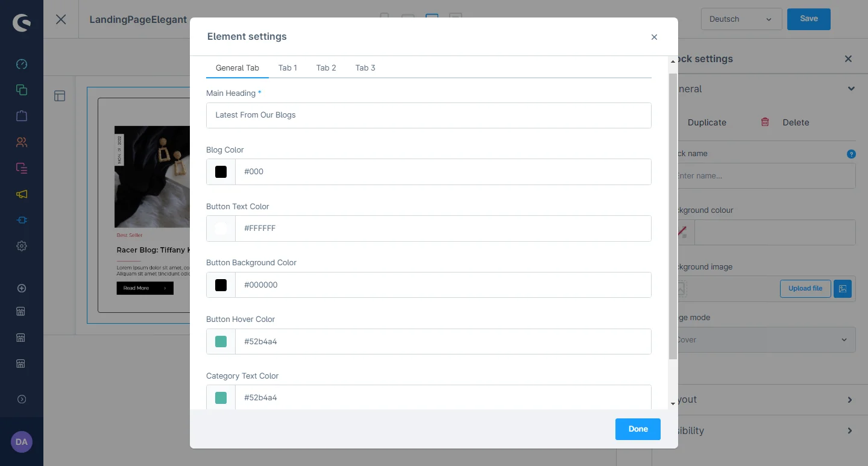The image size is (868, 466).
Task: Open the dashboard gauge icon in sidebar
Action: [x=22, y=65]
